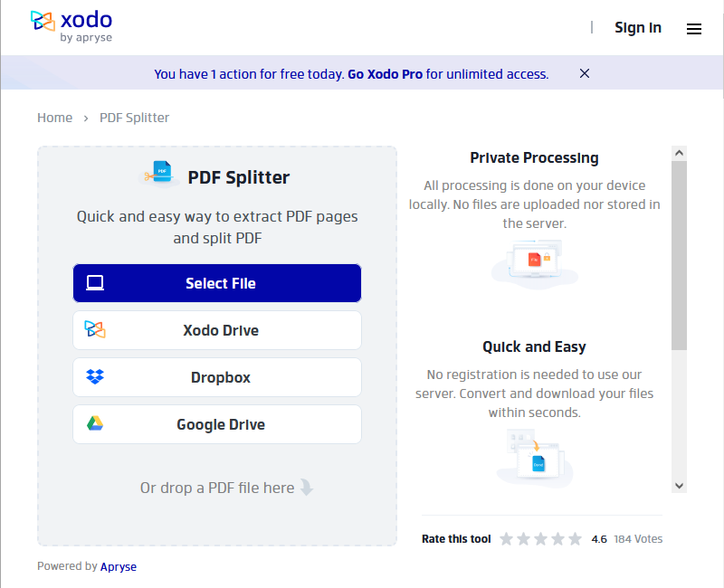Click the Private Processing illustration
This screenshot has width=724, height=588.
534,264
